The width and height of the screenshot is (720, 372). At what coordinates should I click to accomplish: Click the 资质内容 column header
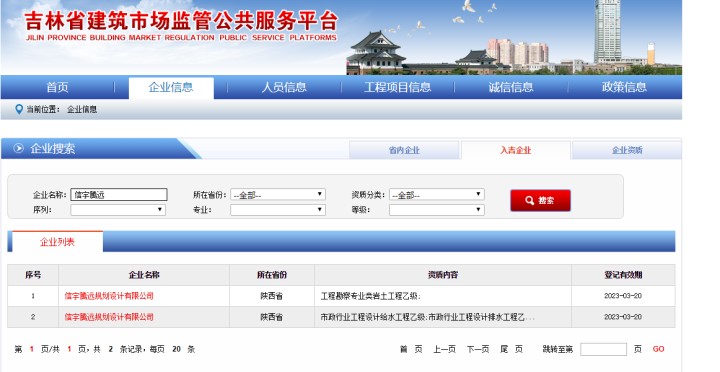coord(443,275)
